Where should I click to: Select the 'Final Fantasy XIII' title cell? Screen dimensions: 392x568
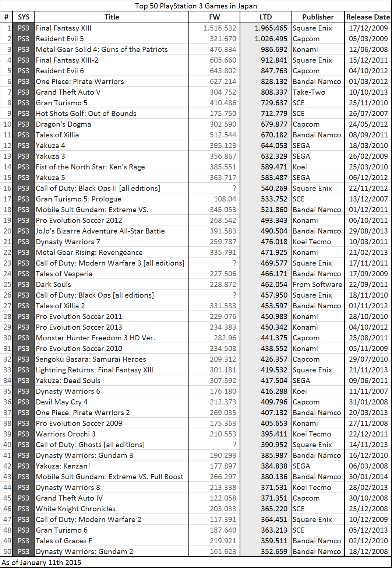tap(112, 28)
